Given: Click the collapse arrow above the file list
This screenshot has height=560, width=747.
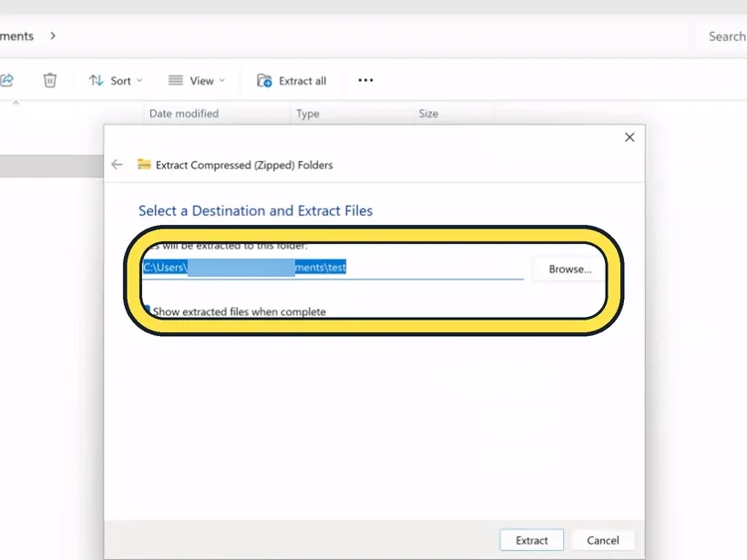Looking at the screenshot, I should (15, 103).
